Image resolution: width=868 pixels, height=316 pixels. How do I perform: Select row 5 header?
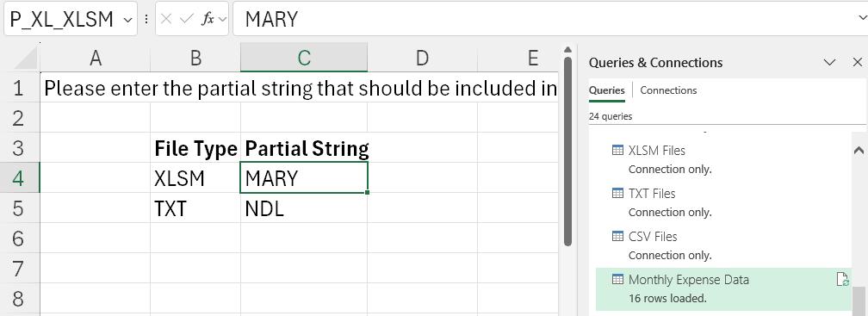19,208
